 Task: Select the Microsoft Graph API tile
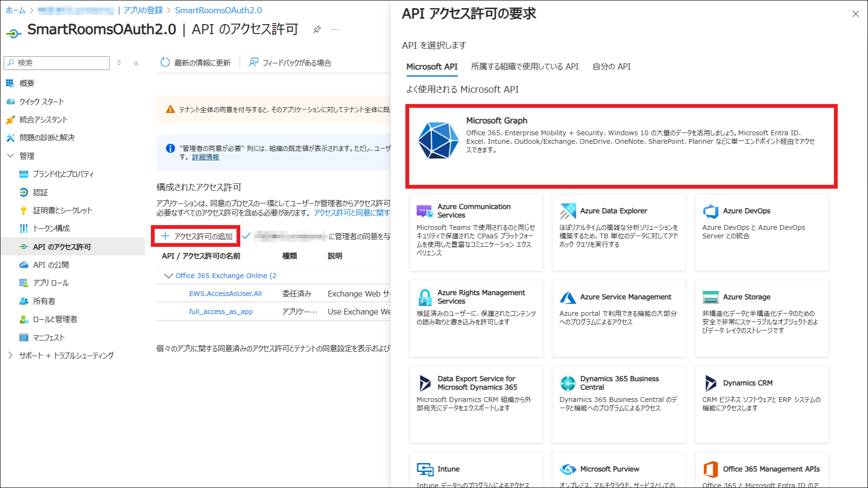[621, 146]
